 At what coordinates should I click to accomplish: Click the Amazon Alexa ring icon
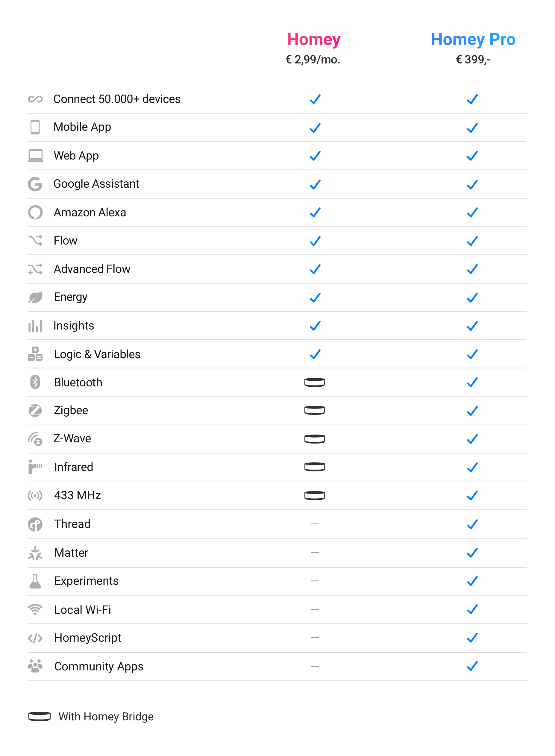click(35, 212)
